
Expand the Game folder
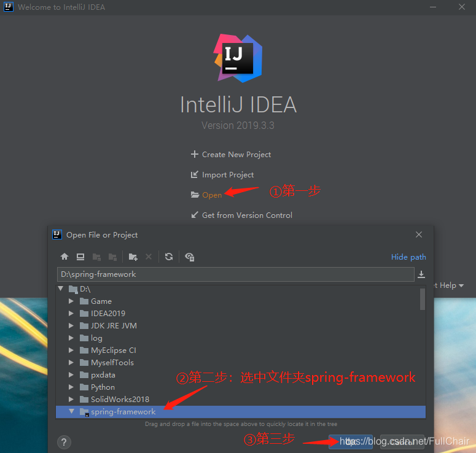(x=71, y=301)
